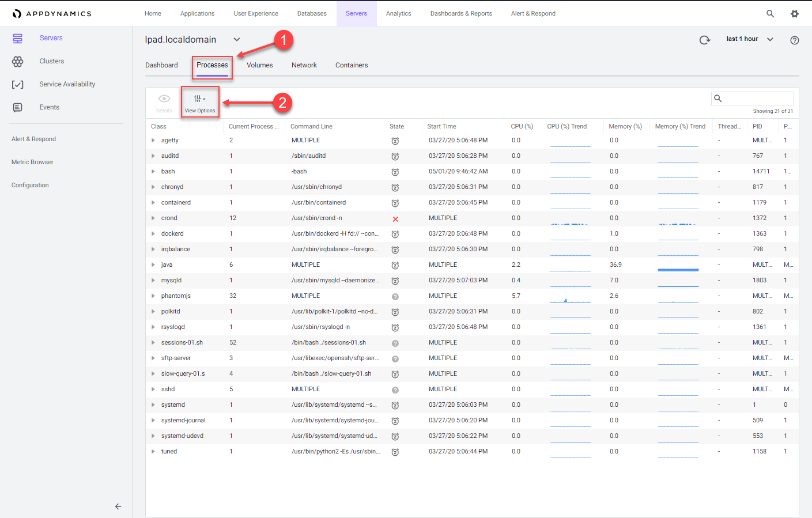The width and height of the screenshot is (812, 518).
Task: Sort by the Class column header
Action: click(x=158, y=127)
